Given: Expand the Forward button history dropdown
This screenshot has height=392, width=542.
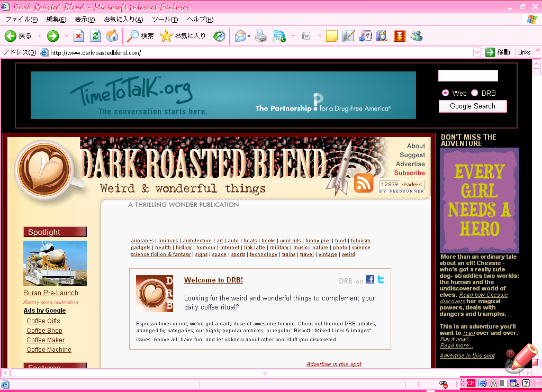Looking at the screenshot, I should click(66, 36).
